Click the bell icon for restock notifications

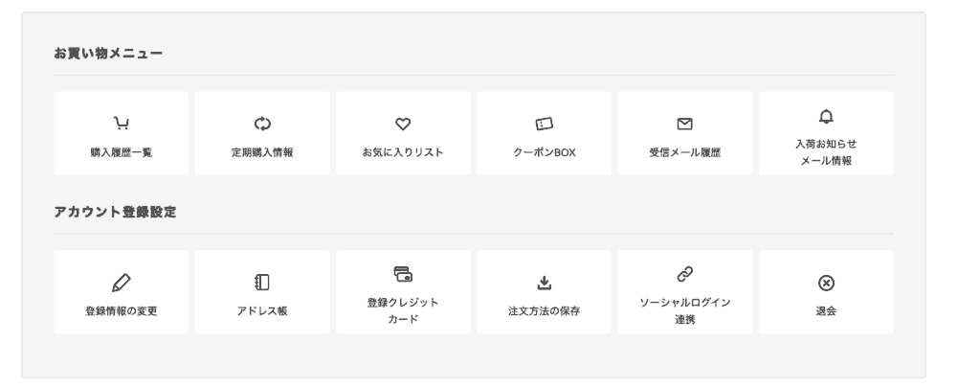(x=826, y=116)
